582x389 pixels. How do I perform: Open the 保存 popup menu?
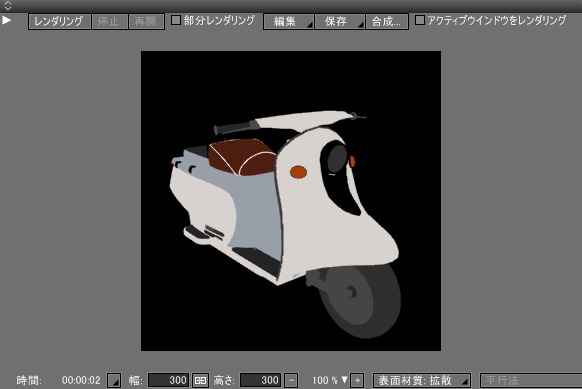[340, 22]
